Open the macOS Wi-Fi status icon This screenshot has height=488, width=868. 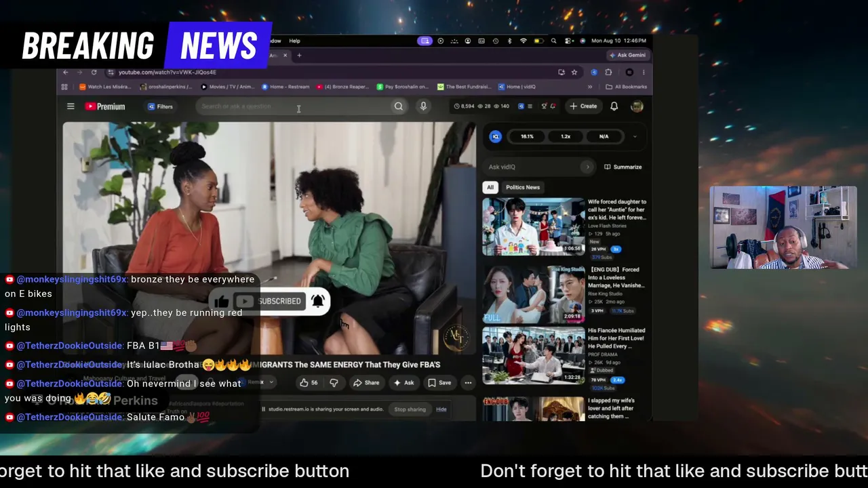tap(523, 41)
